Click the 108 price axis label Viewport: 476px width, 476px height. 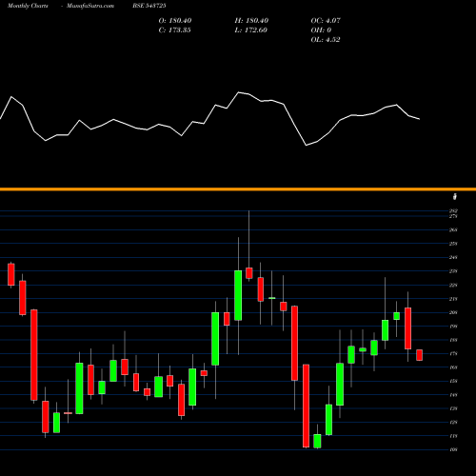453,449
